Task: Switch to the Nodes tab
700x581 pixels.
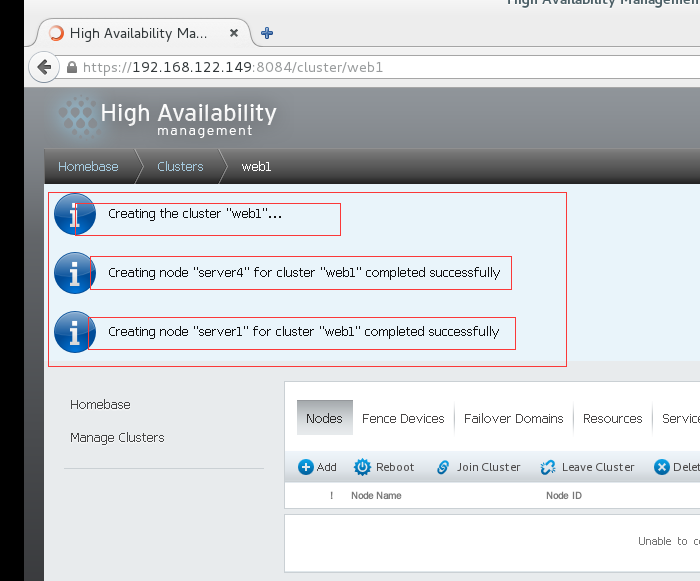Action: pyautogui.click(x=324, y=418)
